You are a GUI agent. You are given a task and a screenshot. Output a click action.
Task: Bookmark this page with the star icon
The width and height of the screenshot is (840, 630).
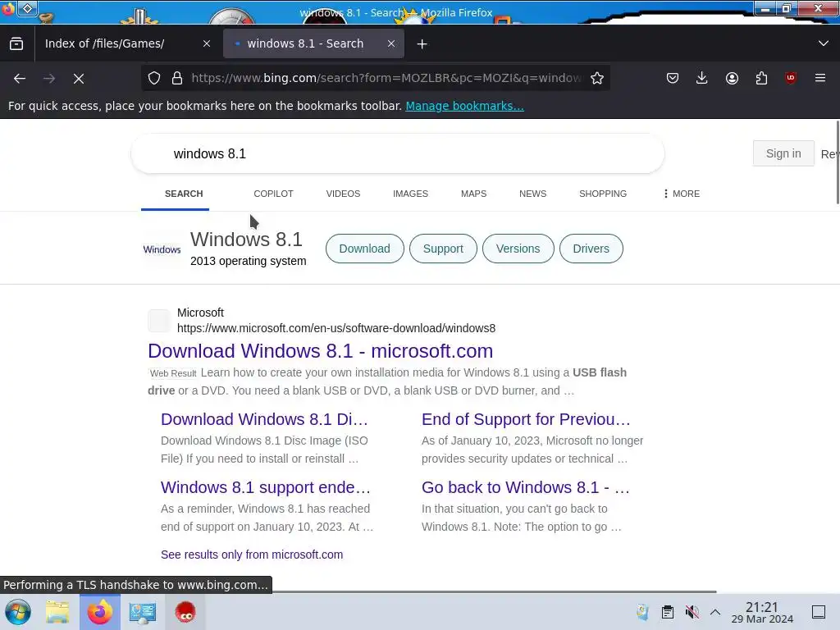point(597,78)
